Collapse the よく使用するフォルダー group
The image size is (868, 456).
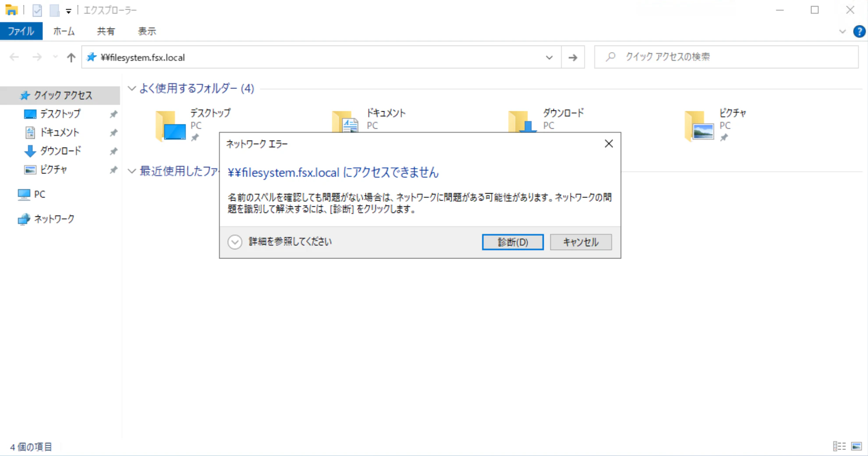[x=131, y=88]
